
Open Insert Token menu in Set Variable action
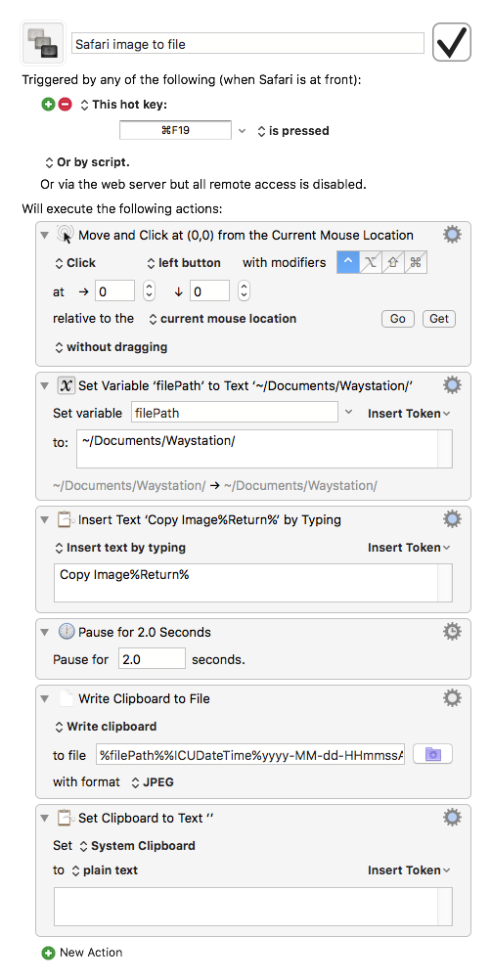[x=409, y=413]
